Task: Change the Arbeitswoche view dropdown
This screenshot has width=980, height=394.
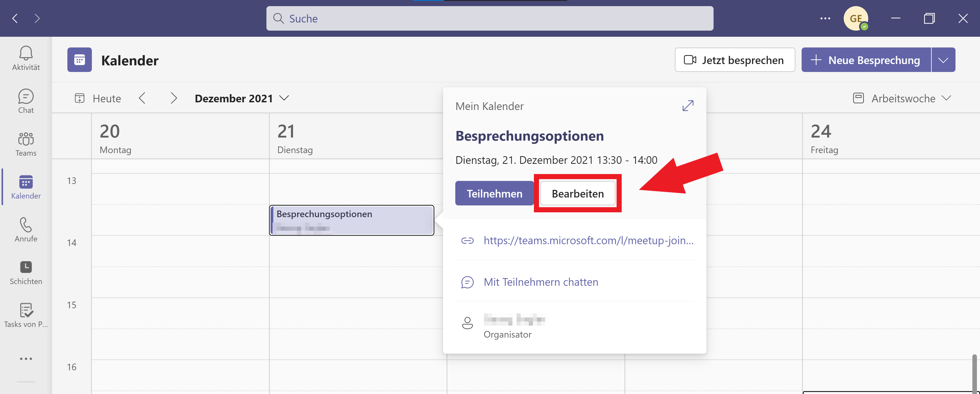Action: coord(902,98)
